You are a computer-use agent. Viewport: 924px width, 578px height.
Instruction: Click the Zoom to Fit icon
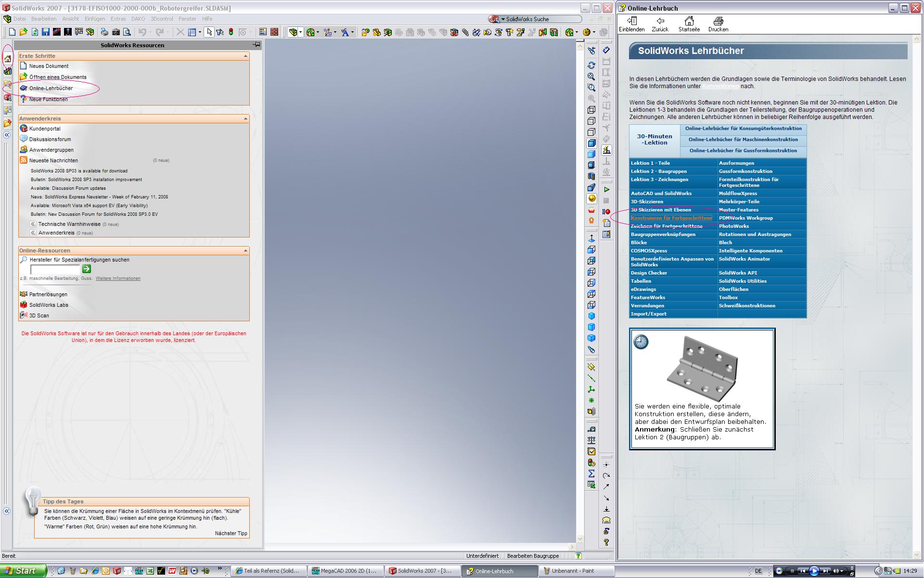[x=591, y=77]
